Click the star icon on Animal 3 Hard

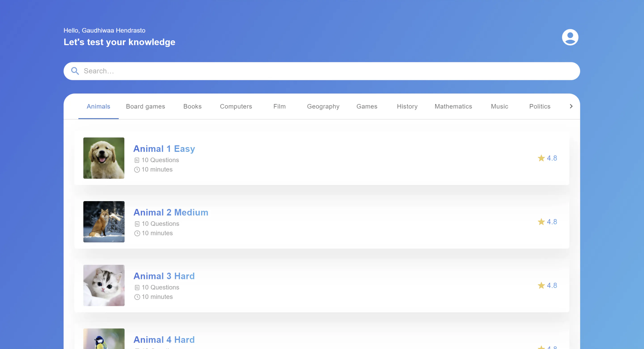541,286
